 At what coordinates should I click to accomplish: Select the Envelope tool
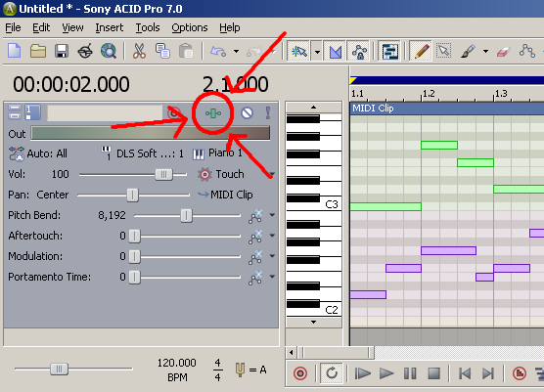click(x=526, y=51)
